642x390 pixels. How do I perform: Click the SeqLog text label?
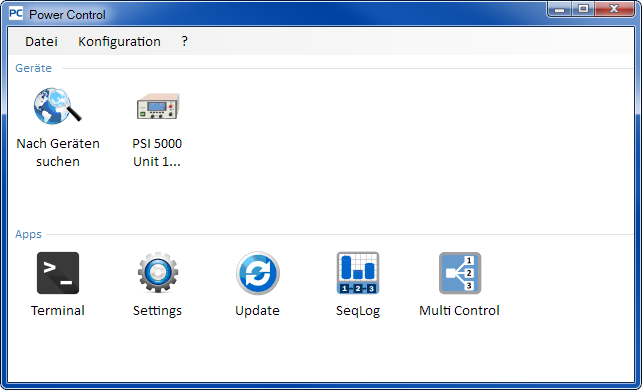358,311
